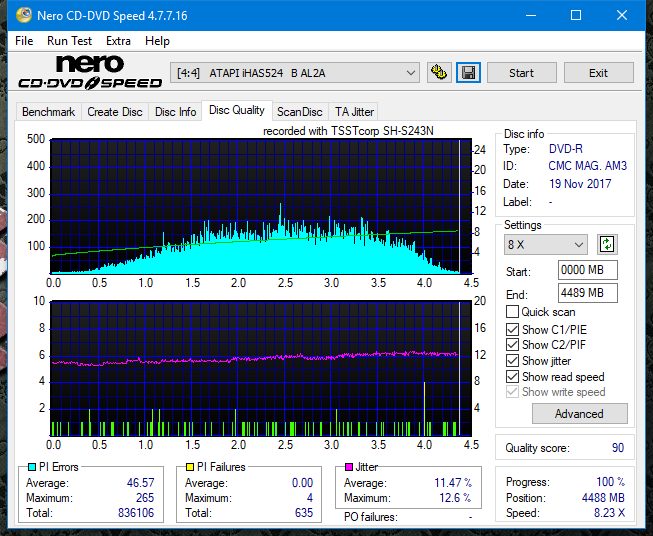
Task: Click the End MB input field
Action: point(588,293)
